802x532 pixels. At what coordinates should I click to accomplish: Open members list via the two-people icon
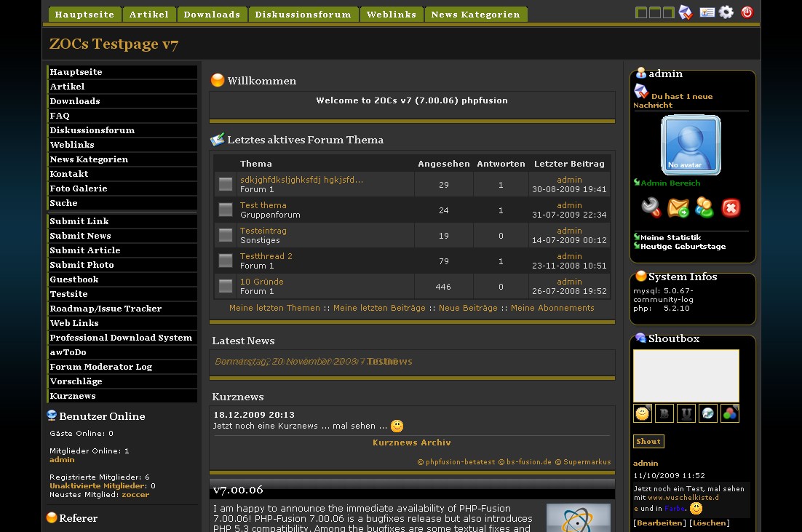pyautogui.click(x=704, y=208)
